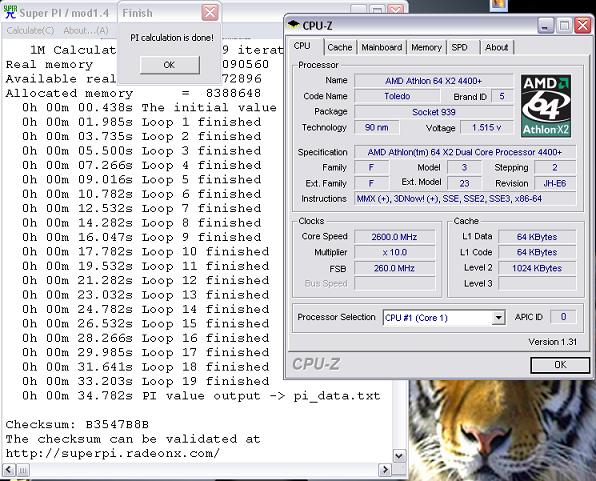Click the Brand ID value '5'
The height and width of the screenshot is (481, 596).
[502, 96]
